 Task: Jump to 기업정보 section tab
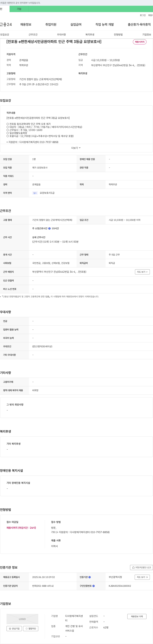[x=147, y=35]
